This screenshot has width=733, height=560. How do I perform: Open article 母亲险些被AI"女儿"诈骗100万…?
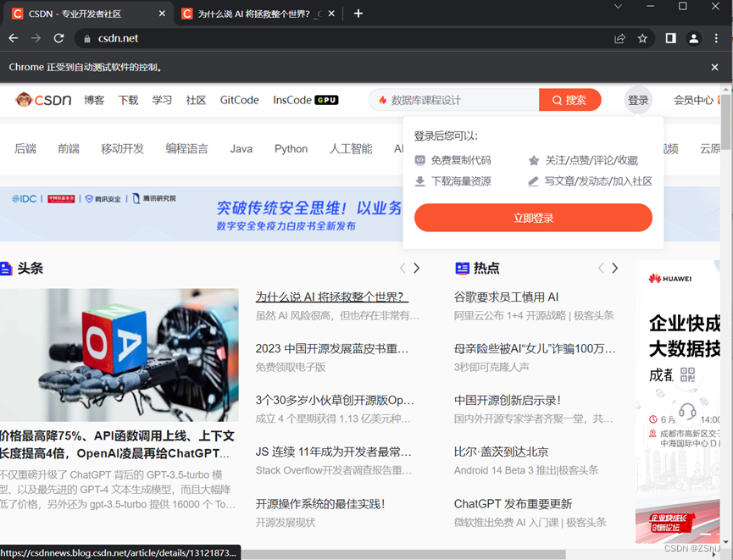pyautogui.click(x=535, y=349)
